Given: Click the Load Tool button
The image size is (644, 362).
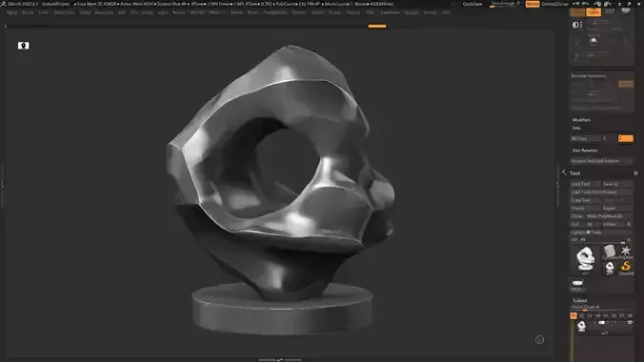Looking at the screenshot, I should point(585,184).
